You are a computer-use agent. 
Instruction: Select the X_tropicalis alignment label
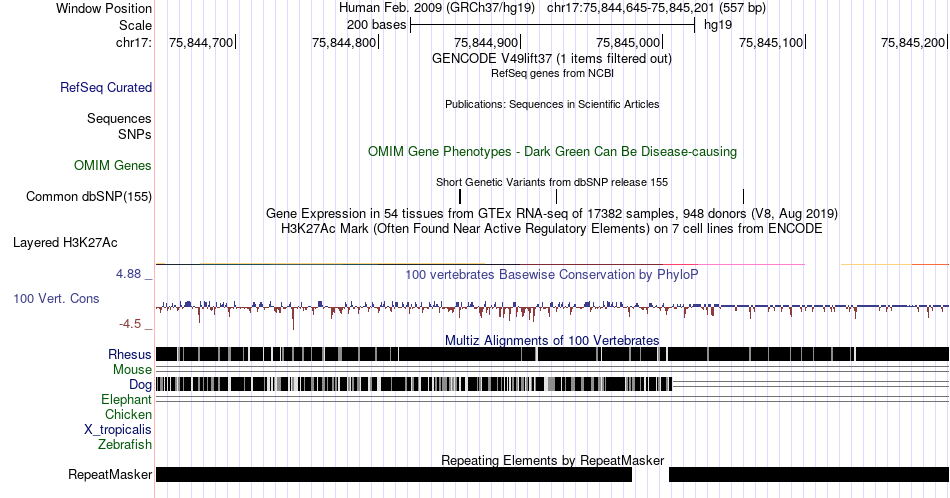(118, 430)
